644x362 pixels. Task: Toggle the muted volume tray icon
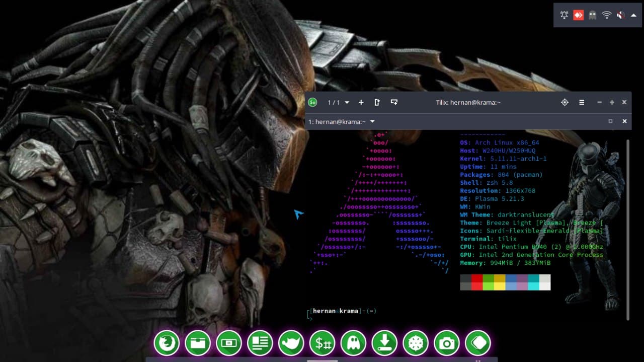click(620, 15)
